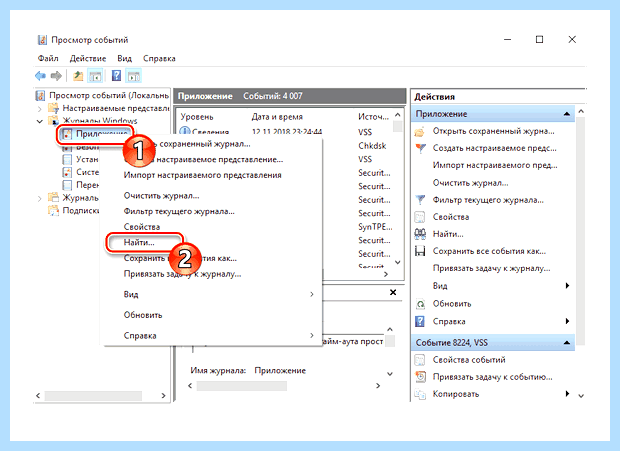Image resolution: width=620 pixels, height=451 pixels.
Task: Click Очистить журнал... in Actions pane
Action: (x=471, y=183)
